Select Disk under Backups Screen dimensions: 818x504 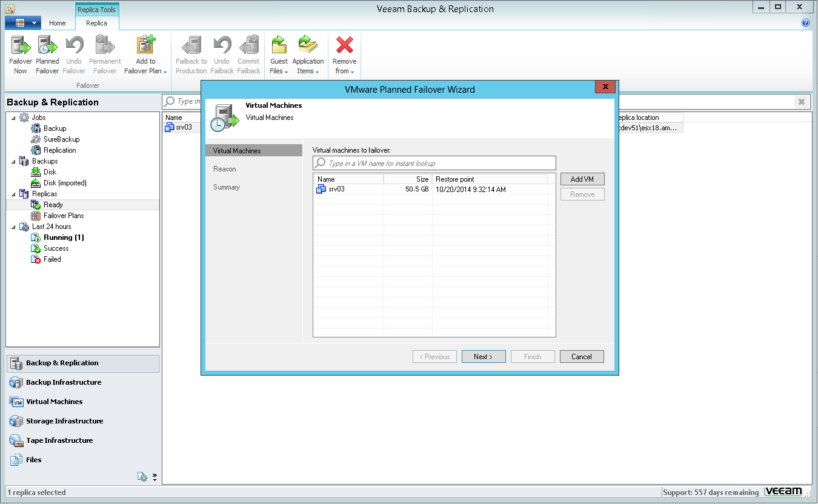44,172
